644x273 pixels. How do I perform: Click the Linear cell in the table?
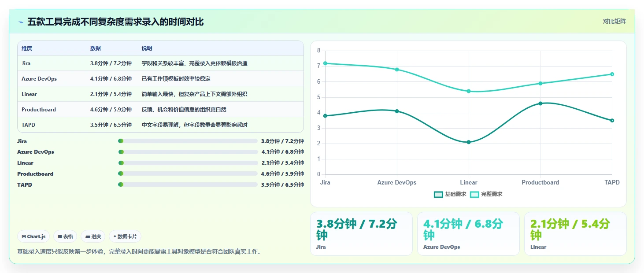point(29,94)
